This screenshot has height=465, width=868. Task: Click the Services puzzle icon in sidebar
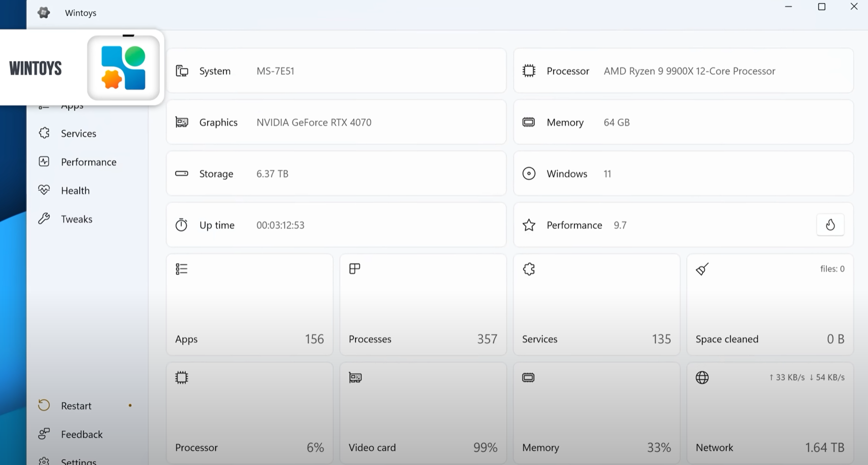click(x=44, y=133)
